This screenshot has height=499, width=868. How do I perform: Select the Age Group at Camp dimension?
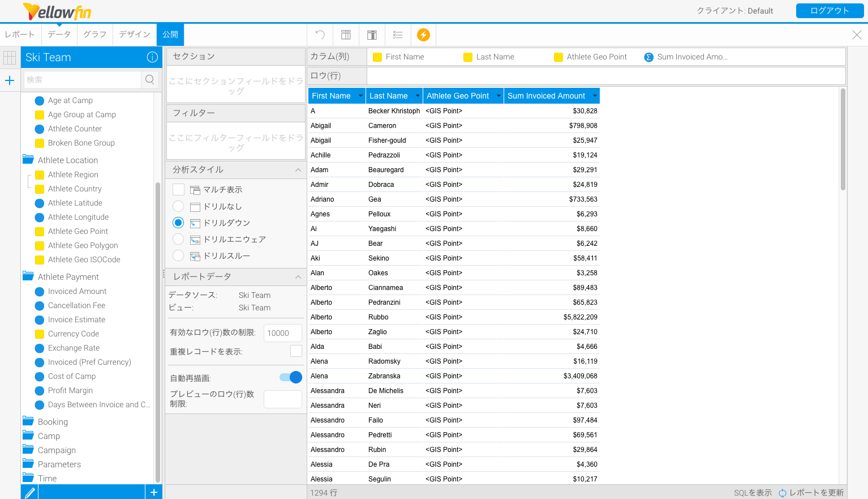click(x=81, y=114)
